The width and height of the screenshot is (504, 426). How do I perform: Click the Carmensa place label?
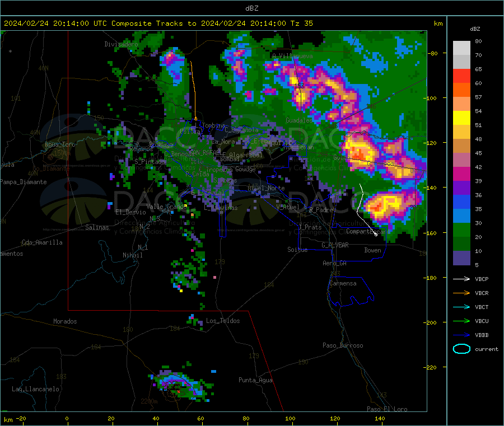[x=343, y=284]
